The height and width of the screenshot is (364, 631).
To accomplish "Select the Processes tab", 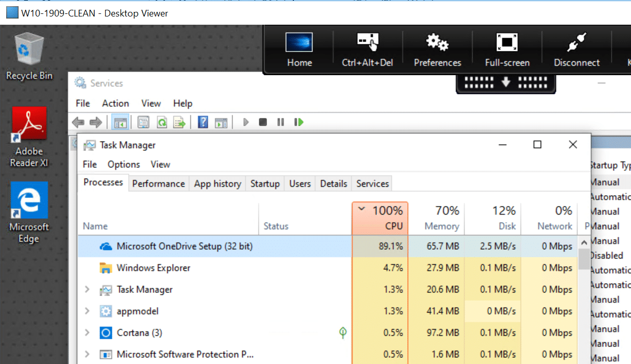I will pyautogui.click(x=103, y=183).
